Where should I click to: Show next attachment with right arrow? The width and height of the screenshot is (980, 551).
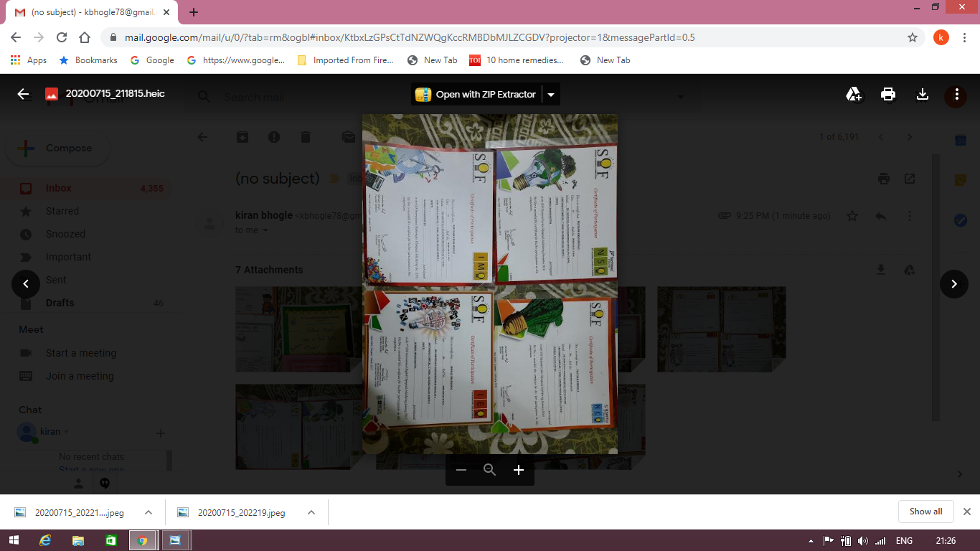[x=954, y=284]
